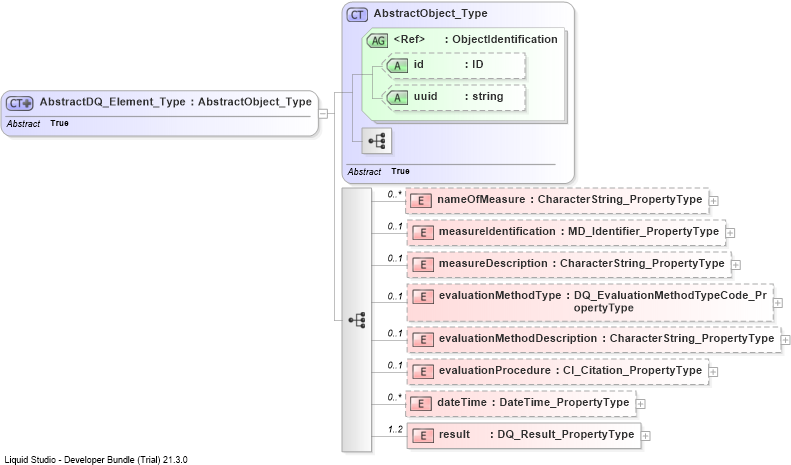The width and height of the screenshot is (791, 465).
Task: Select dateTime : DateTime_PropertyType text
Action: [533, 402]
